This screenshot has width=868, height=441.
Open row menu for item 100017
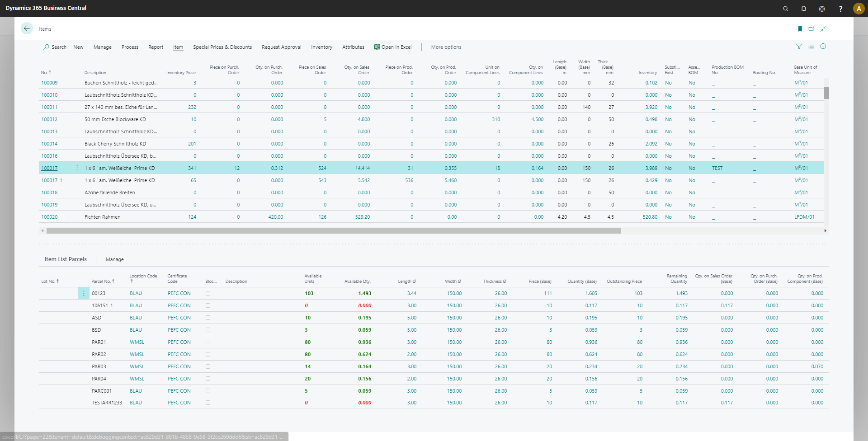coord(77,168)
